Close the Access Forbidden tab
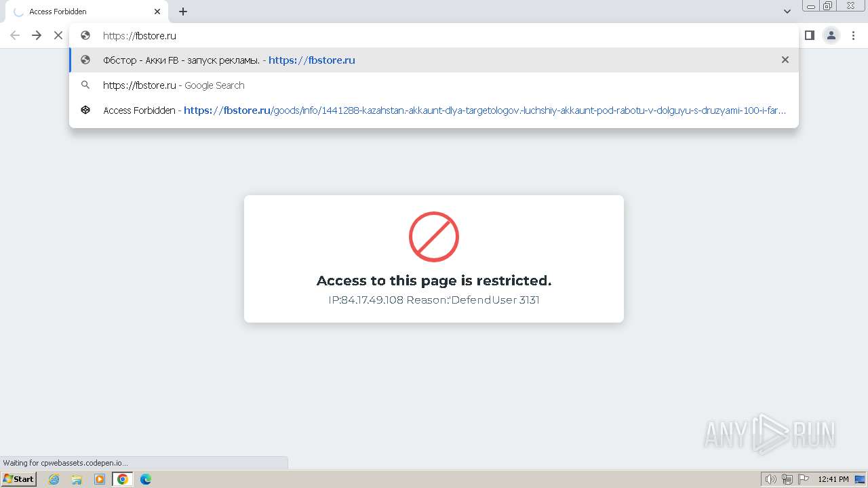Screen dimensions: 868x488 click(157, 12)
